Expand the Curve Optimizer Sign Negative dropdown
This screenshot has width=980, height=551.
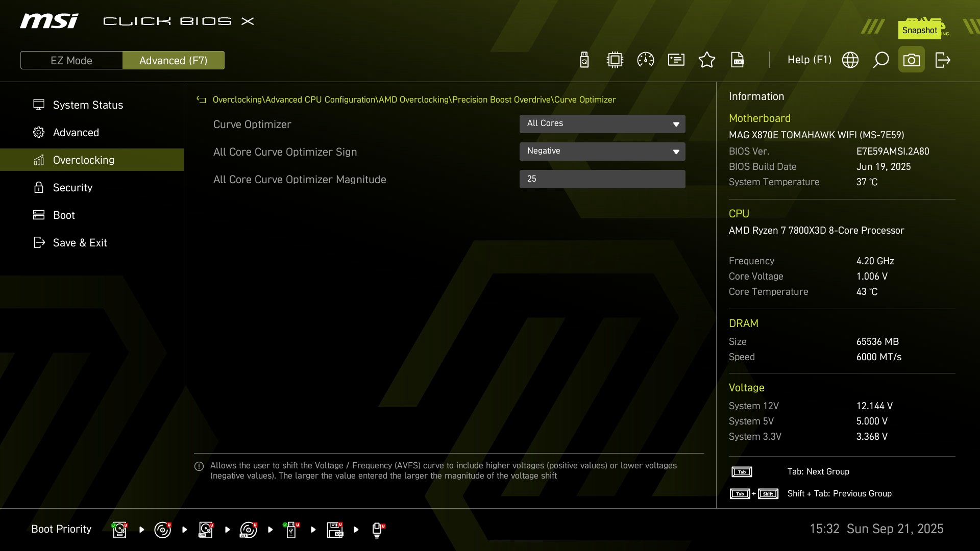pyautogui.click(x=602, y=152)
